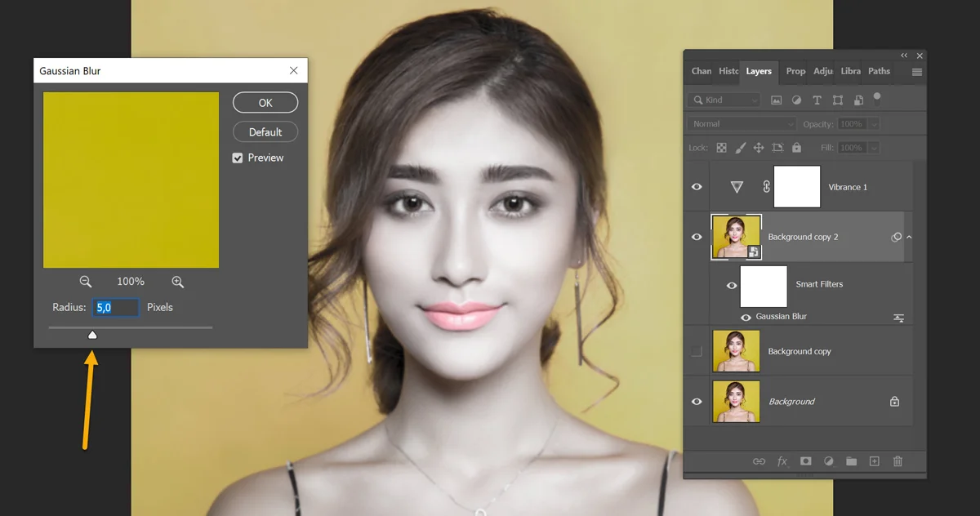Close the Gaussian Blur dialog
Viewport: 980px width, 516px height.
point(294,71)
